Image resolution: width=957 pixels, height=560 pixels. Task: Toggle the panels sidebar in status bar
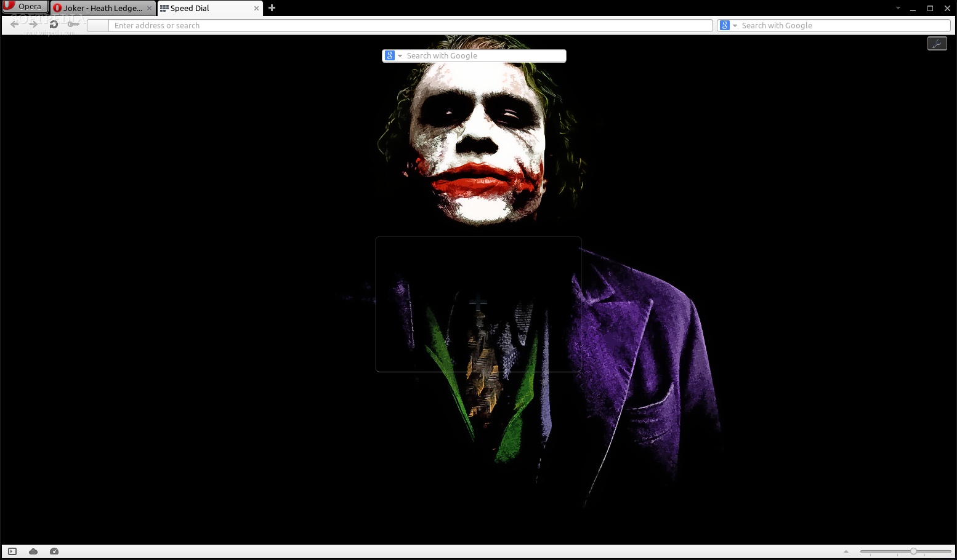tap(12, 551)
